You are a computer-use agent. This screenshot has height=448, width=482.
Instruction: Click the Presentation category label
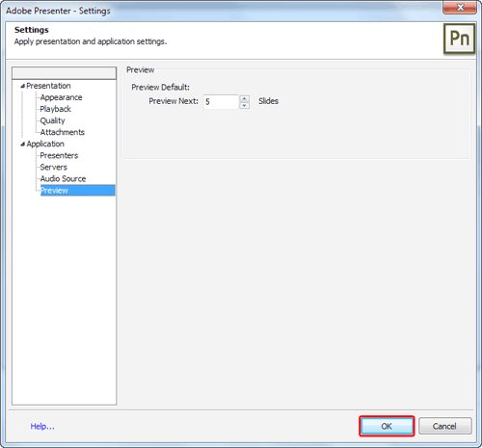click(48, 86)
